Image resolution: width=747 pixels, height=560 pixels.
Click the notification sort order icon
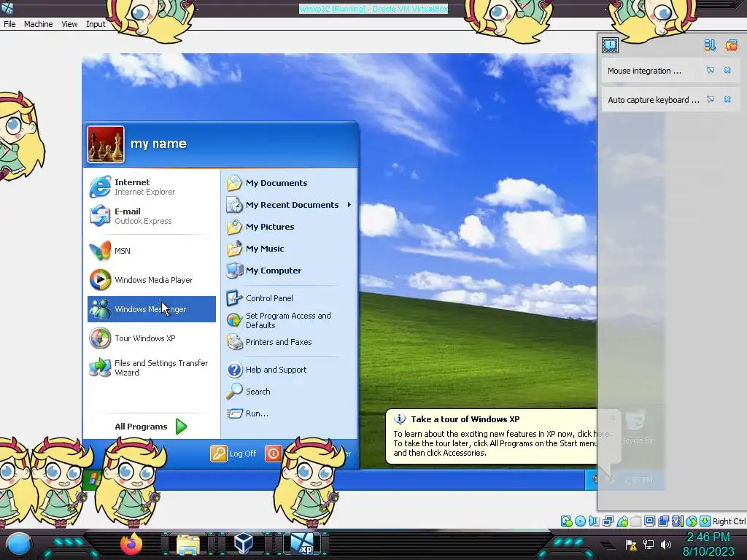(x=710, y=45)
